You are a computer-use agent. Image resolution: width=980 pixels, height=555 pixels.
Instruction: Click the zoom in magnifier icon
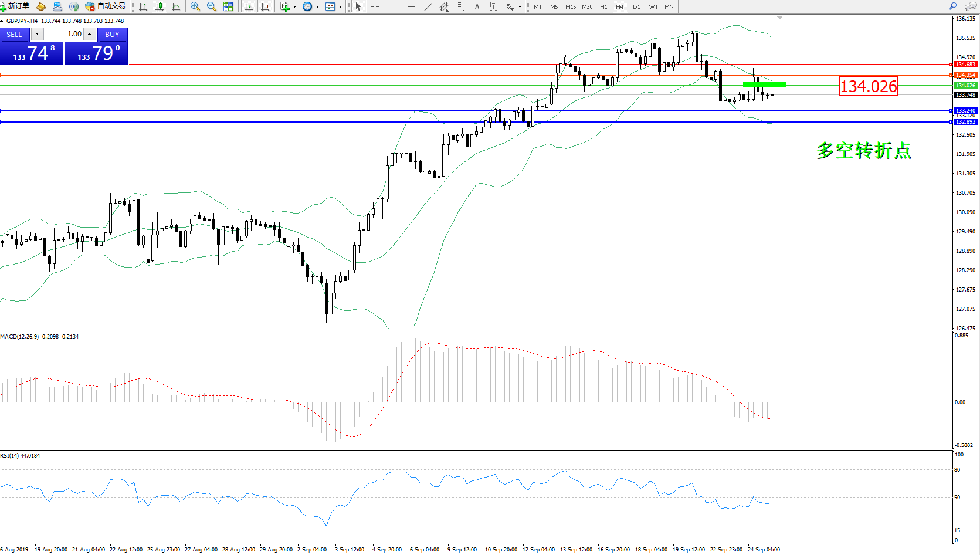195,6
